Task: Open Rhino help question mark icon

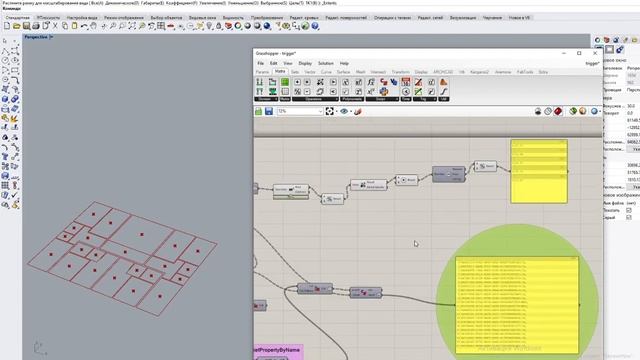Action: point(315,26)
